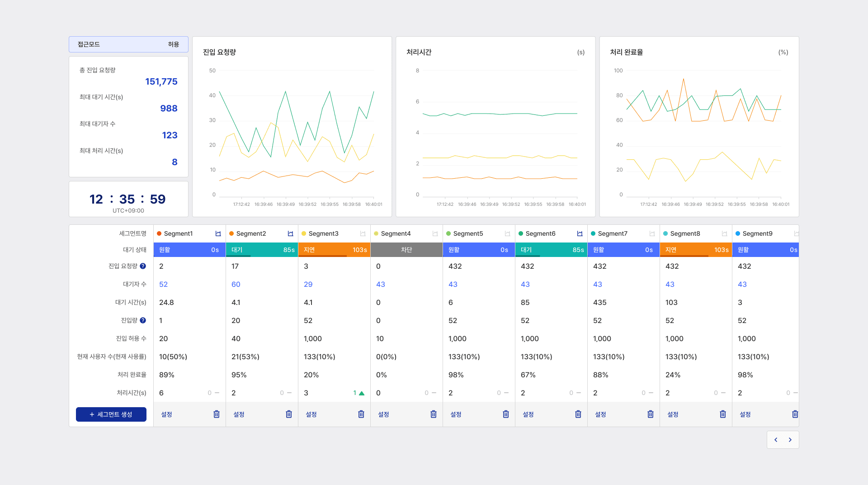Open 설정 for Segment1
Viewport: 868px width, 485px height.
coord(166,414)
